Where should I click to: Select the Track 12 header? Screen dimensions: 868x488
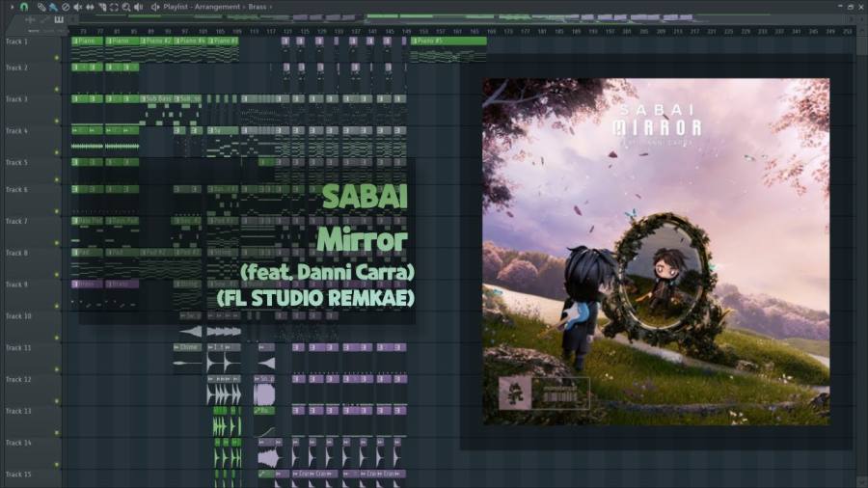point(31,390)
